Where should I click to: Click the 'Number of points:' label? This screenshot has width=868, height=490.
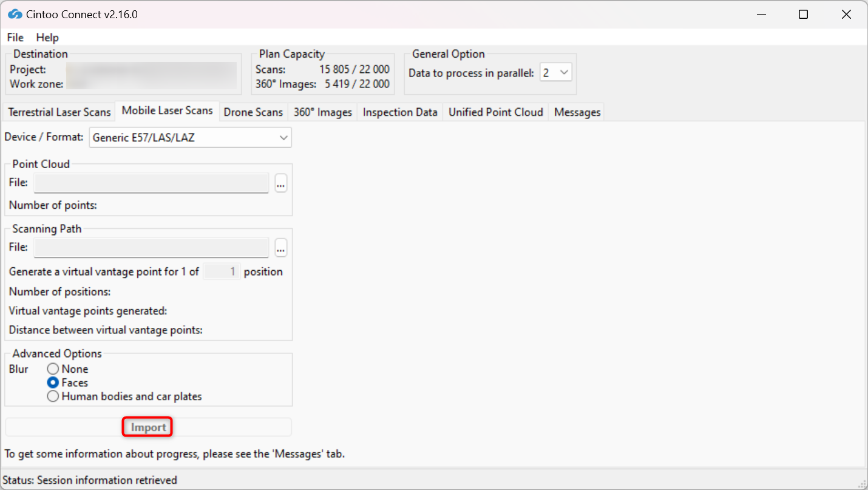coord(53,205)
